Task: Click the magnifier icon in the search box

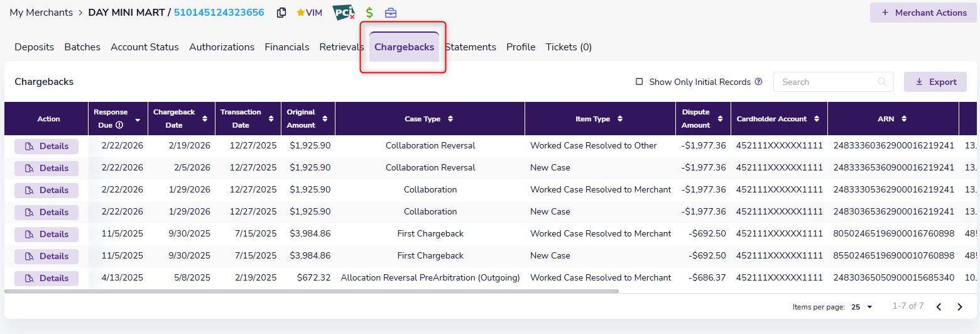Action: [883, 82]
